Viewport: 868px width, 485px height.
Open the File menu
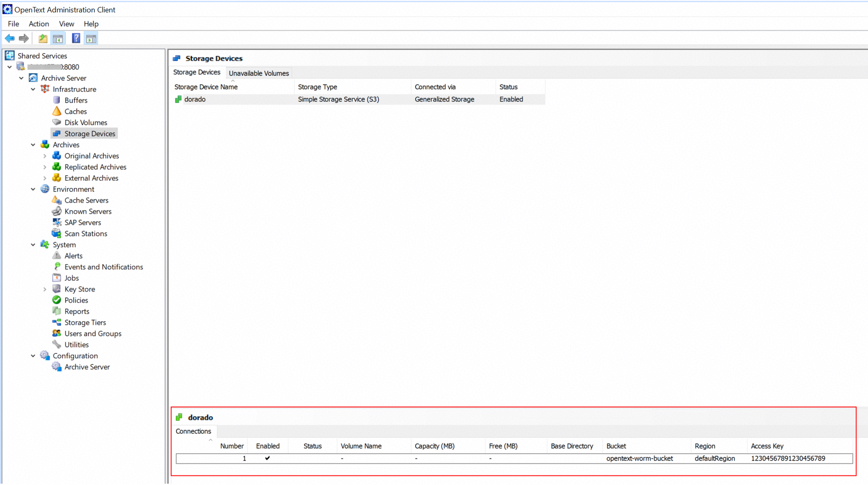(14, 24)
